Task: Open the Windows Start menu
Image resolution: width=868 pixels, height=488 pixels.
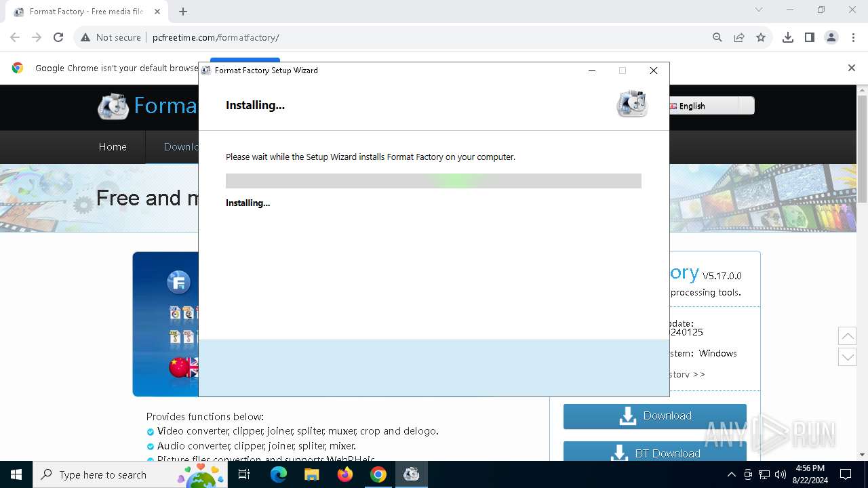Action: coord(16,474)
